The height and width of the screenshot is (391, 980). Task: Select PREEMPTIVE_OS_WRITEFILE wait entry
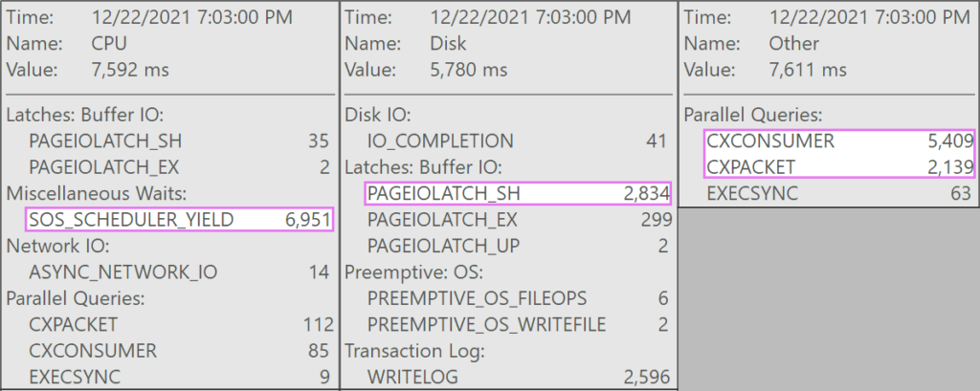(518, 325)
